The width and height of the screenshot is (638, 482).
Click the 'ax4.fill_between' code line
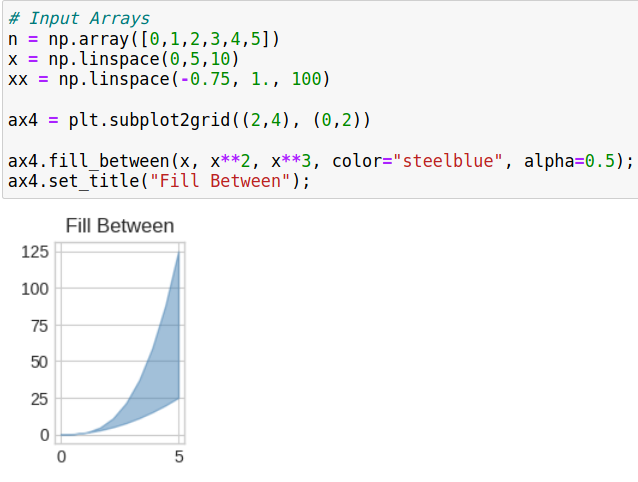click(x=321, y=161)
